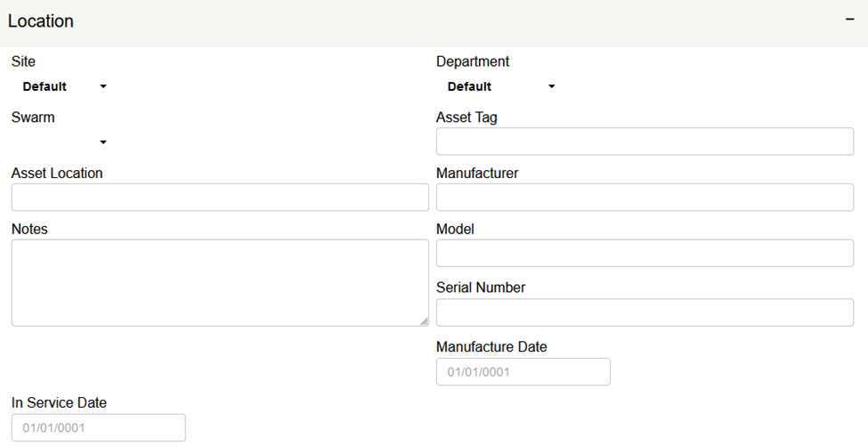The height and width of the screenshot is (446, 868).
Task: Focus the Asset Location input box
Action: point(220,198)
